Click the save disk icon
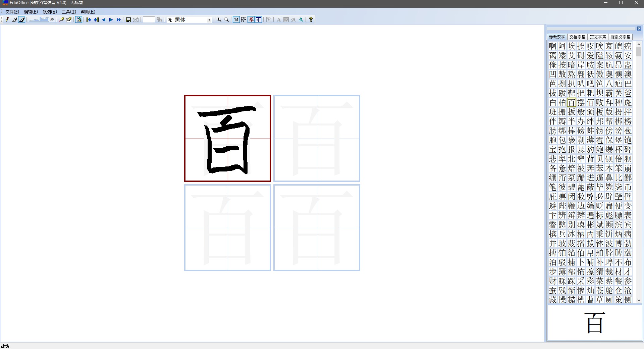 tap(128, 20)
